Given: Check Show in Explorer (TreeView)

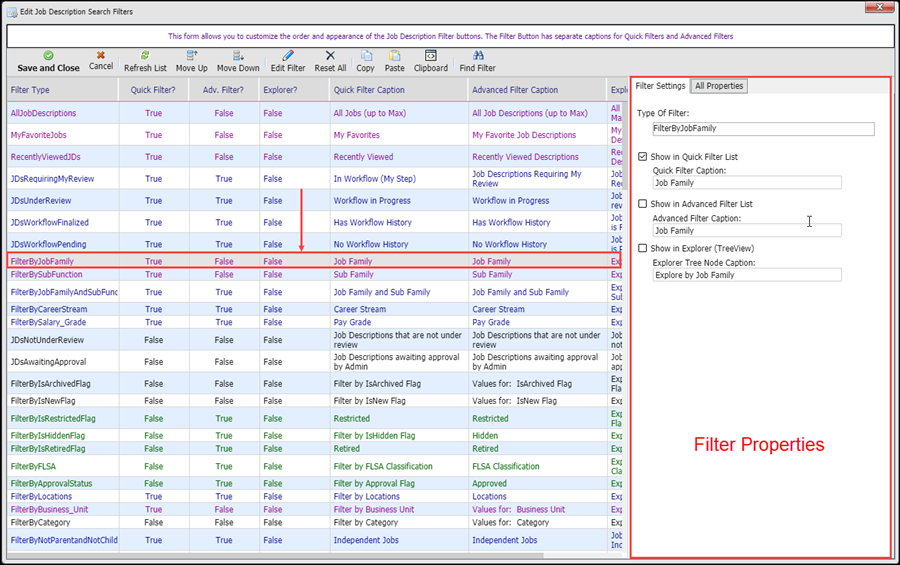Looking at the screenshot, I should point(643,248).
